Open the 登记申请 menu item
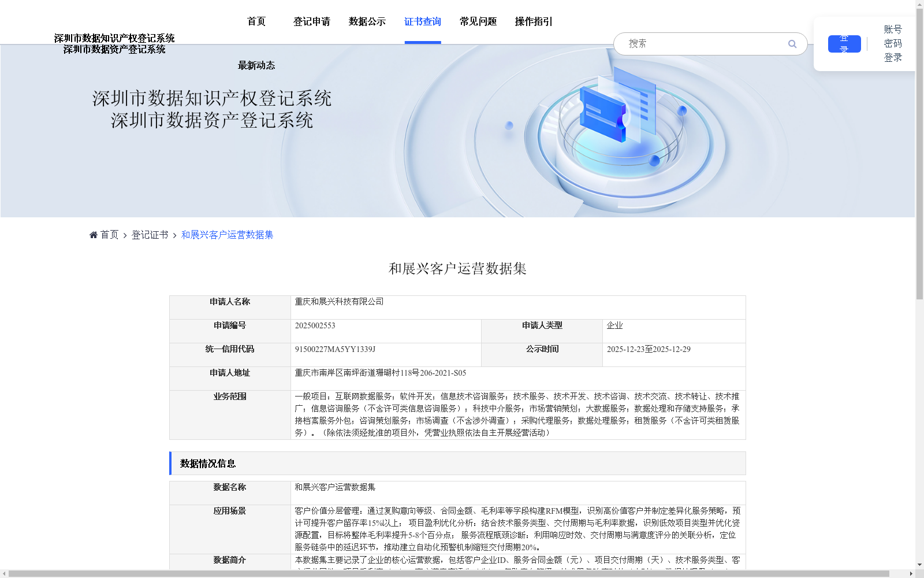Viewport: 924px width, 578px height. pyautogui.click(x=312, y=21)
